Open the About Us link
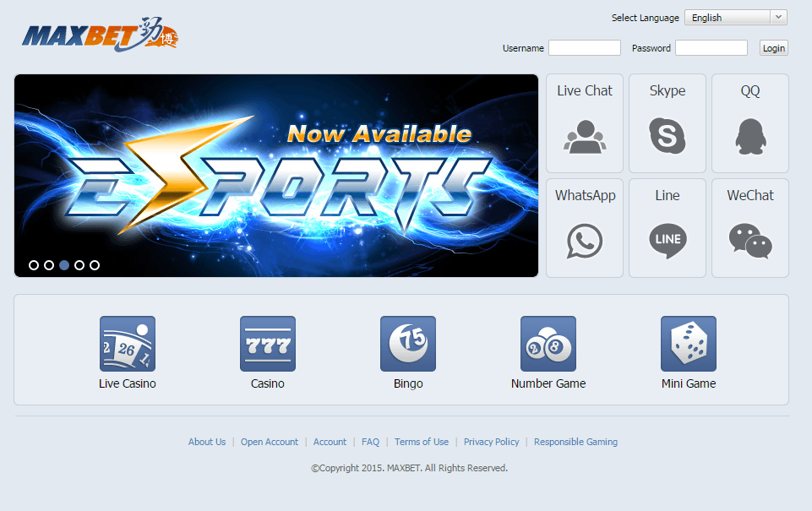This screenshot has height=511, width=812. 207,442
